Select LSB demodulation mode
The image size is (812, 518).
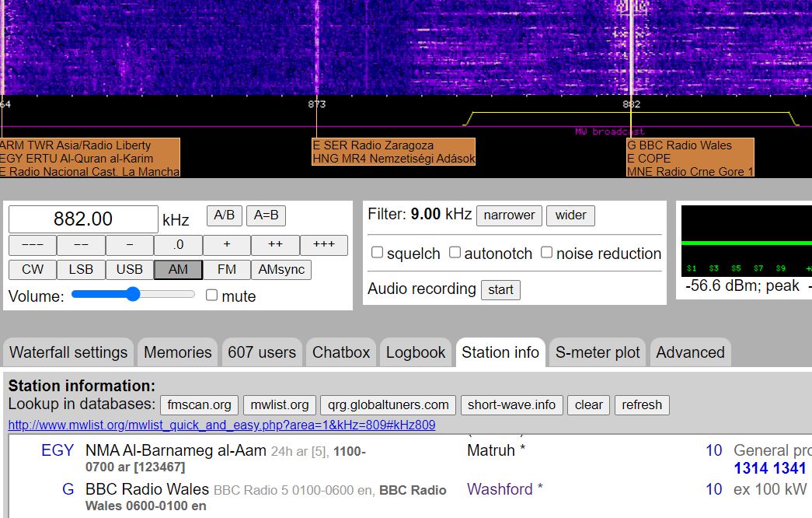82,270
